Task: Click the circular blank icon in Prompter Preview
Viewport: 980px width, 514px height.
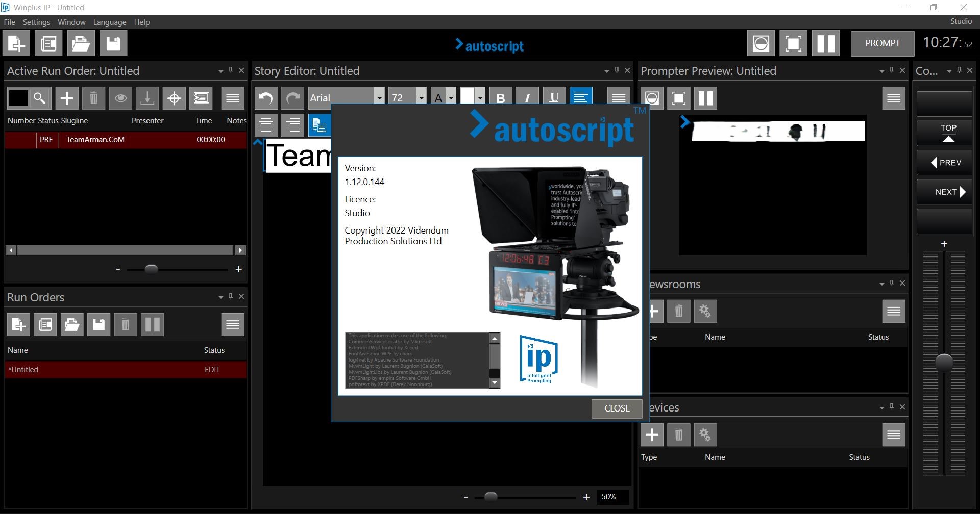Action: (652, 98)
